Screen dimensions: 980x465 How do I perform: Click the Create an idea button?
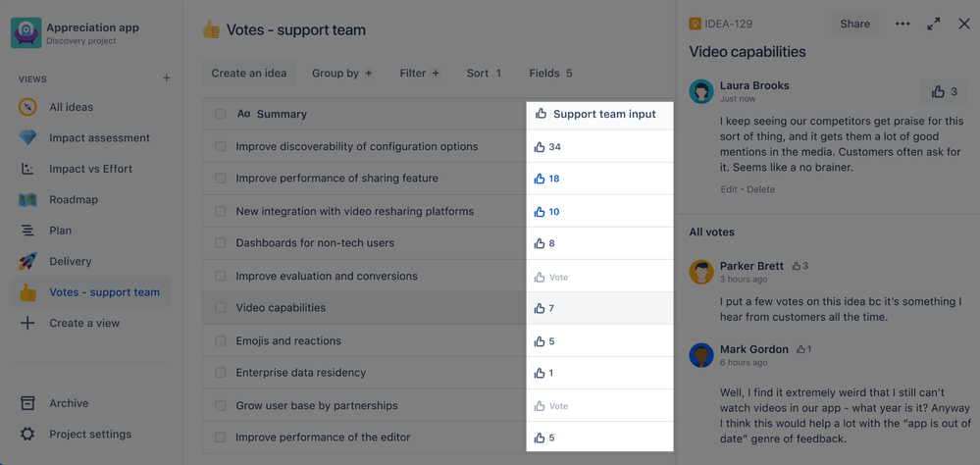click(x=249, y=73)
